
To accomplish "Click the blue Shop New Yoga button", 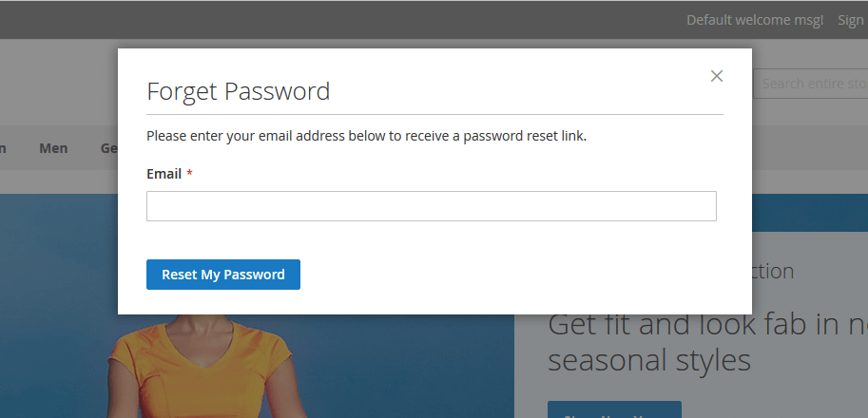I will point(614,410).
